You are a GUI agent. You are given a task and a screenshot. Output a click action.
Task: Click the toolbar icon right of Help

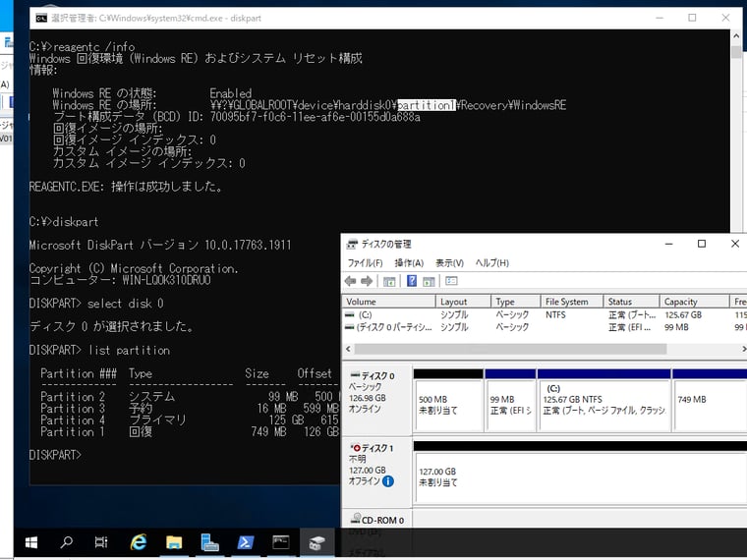[x=429, y=281]
